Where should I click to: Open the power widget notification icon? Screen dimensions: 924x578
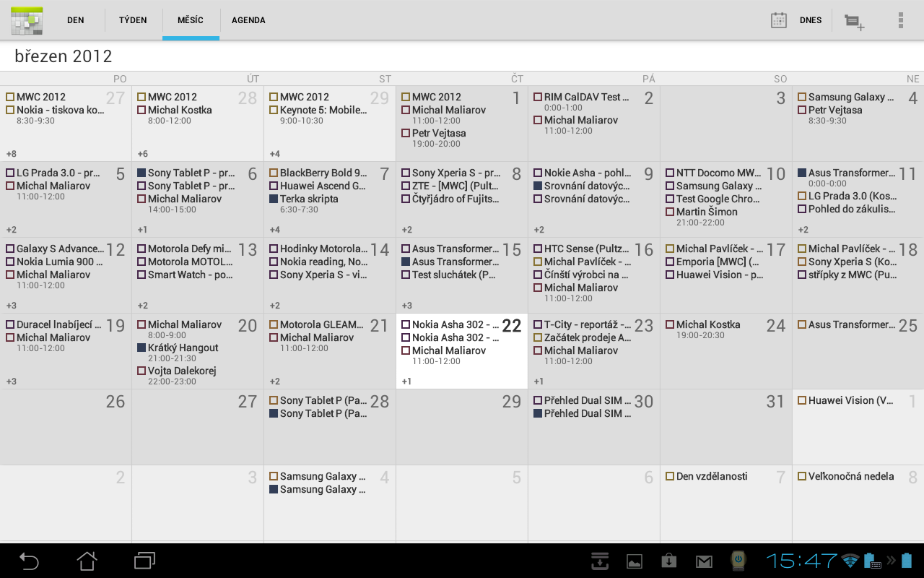click(x=737, y=560)
